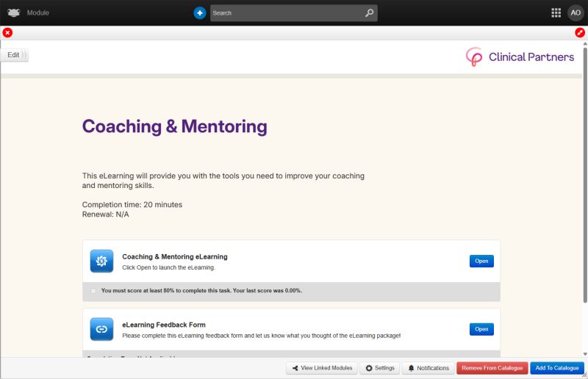Open the Notifications button
The height and width of the screenshot is (379, 588).
[428, 368]
